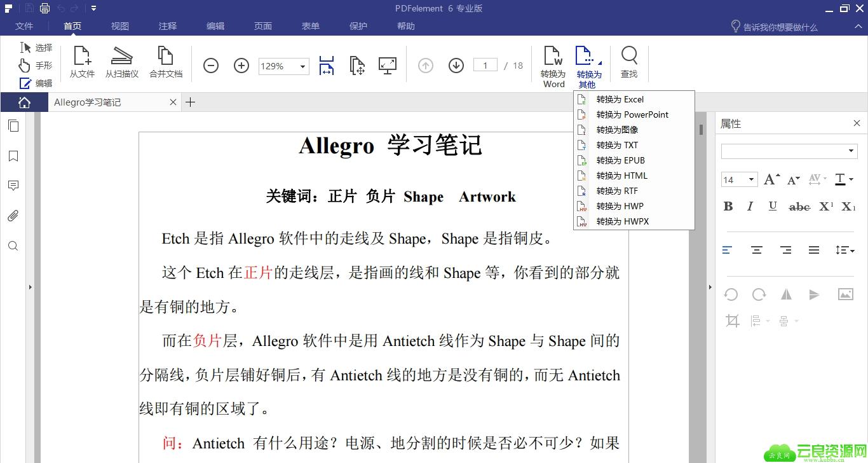Open quick access toolbar customize arrow
This screenshot has width=868, height=463.
click(x=93, y=8)
